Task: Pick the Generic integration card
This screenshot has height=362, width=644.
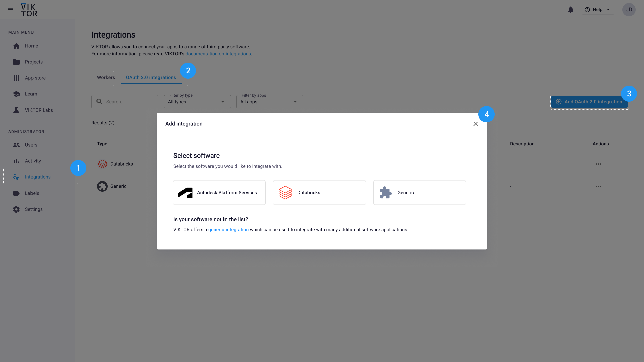Action: pos(419,193)
